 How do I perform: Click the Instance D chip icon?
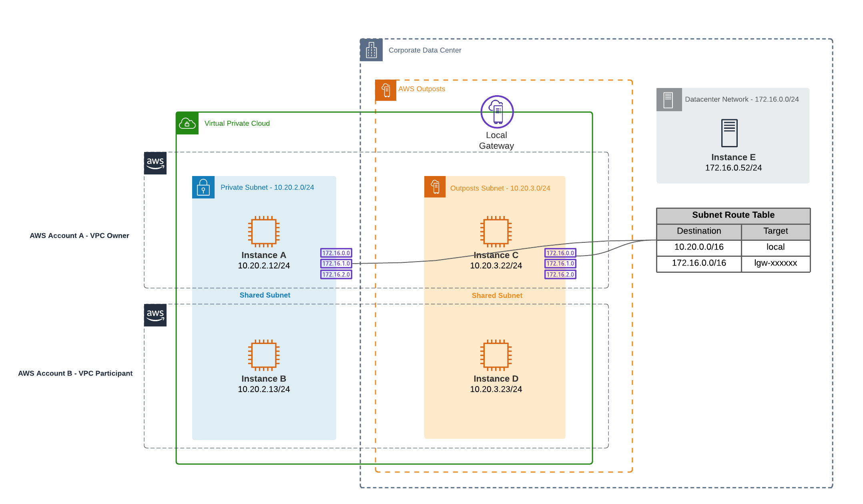[x=496, y=355]
